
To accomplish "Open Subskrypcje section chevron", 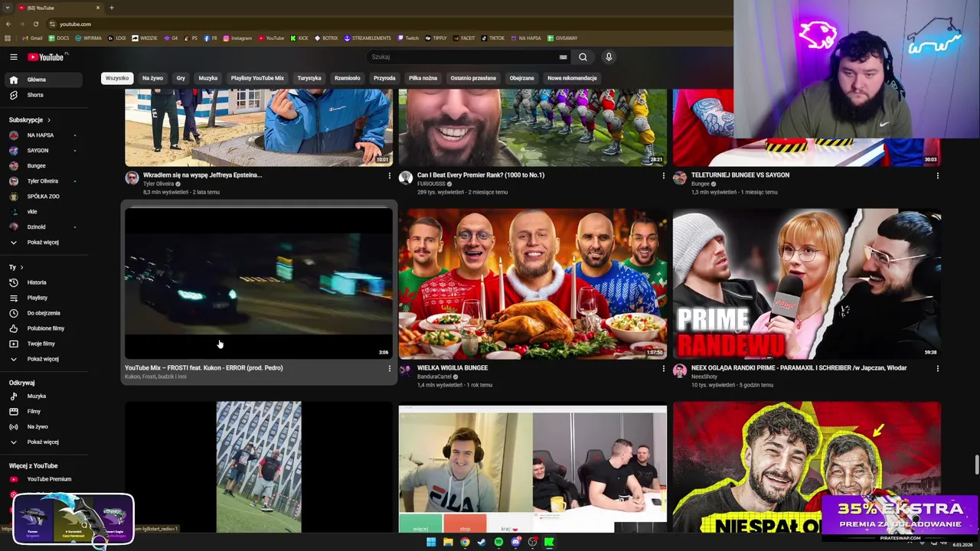I will [x=49, y=120].
